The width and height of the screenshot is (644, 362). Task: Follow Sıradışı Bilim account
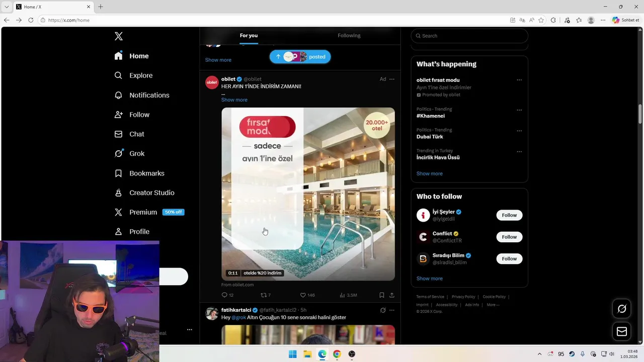[x=509, y=258]
